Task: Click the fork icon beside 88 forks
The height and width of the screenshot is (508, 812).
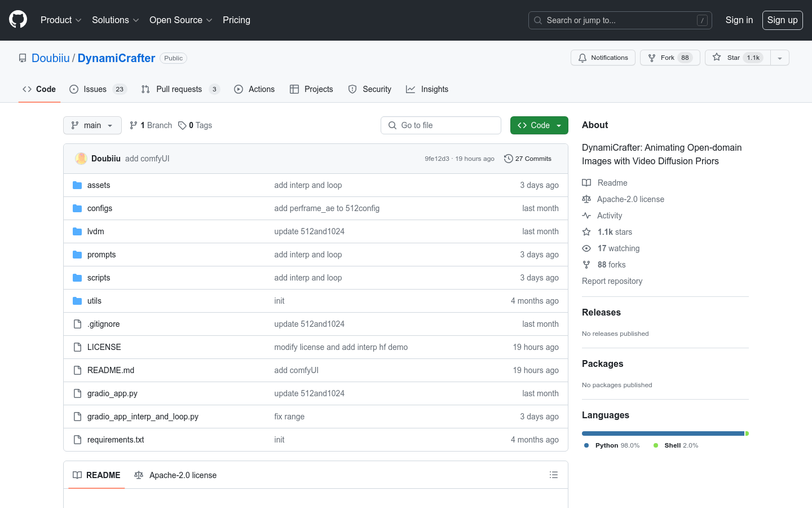Action: [x=586, y=265]
